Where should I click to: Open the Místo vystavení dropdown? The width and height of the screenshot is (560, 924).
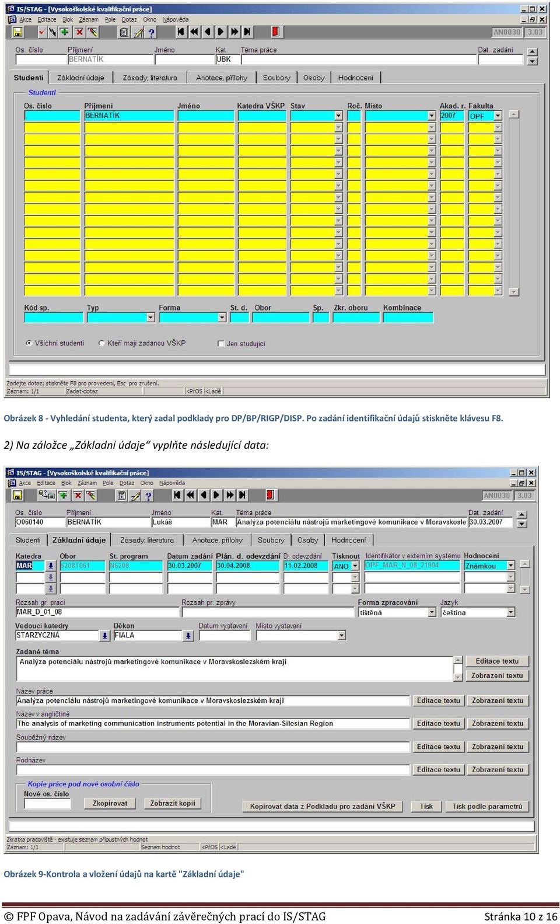(342, 635)
